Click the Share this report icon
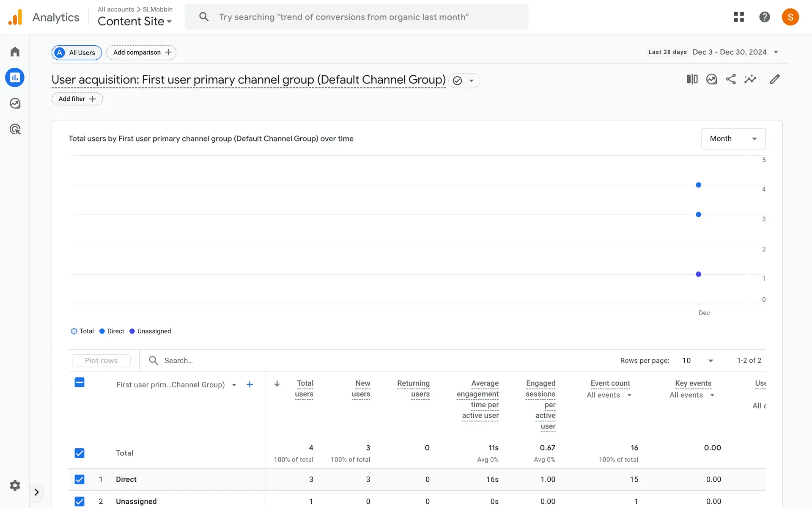This screenshot has height=508, width=812. [731, 79]
